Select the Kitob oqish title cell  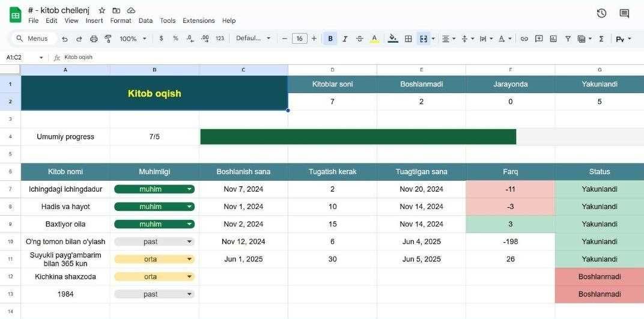point(154,93)
